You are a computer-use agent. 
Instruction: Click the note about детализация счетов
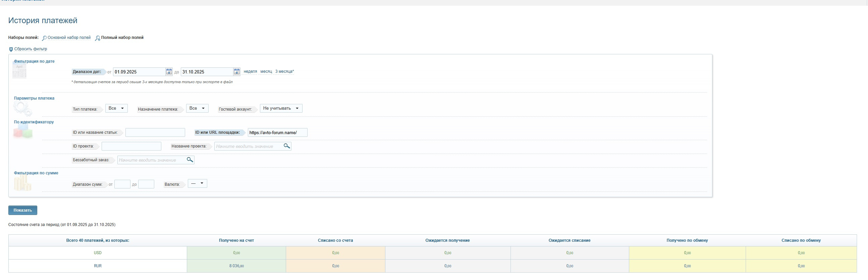pos(152,82)
